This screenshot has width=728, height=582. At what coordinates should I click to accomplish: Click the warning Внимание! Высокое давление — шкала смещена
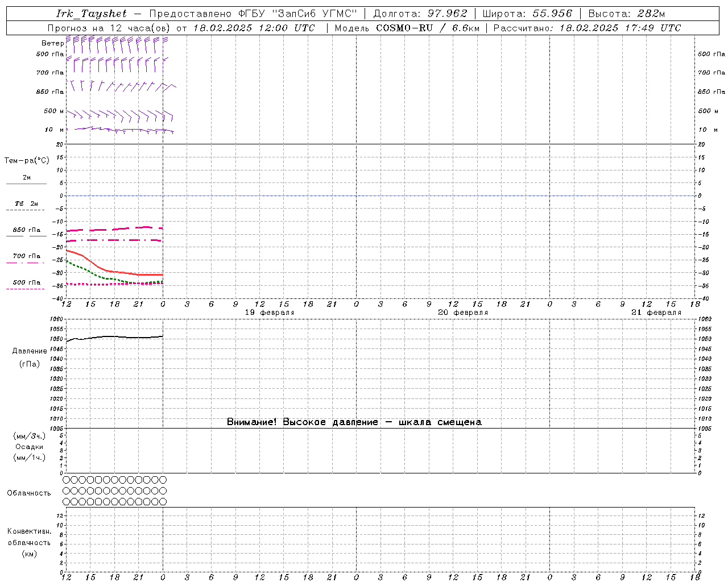[x=354, y=422]
